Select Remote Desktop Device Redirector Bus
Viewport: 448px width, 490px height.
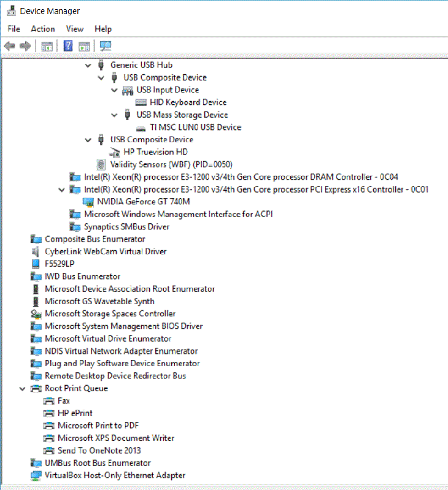pos(115,375)
